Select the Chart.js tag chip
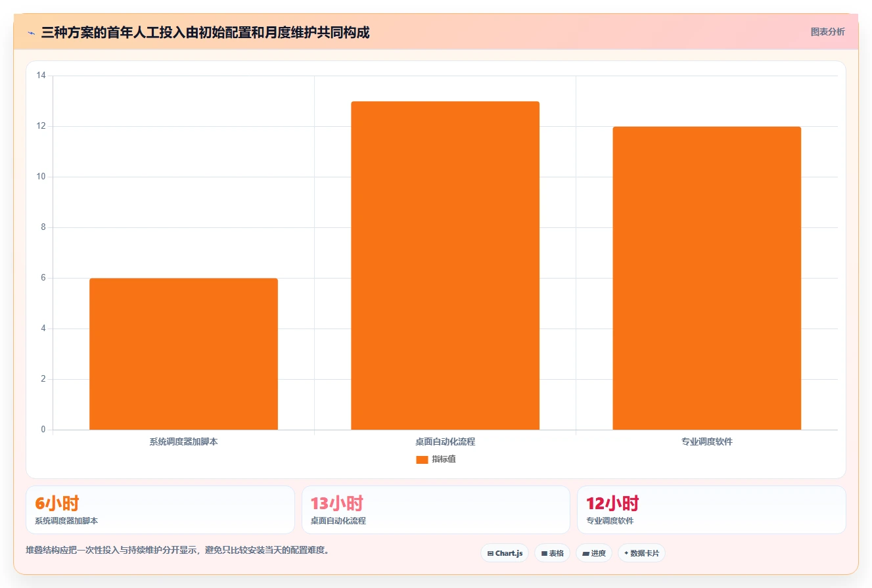This screenshot has height=588, width=872. click(505, 553)
